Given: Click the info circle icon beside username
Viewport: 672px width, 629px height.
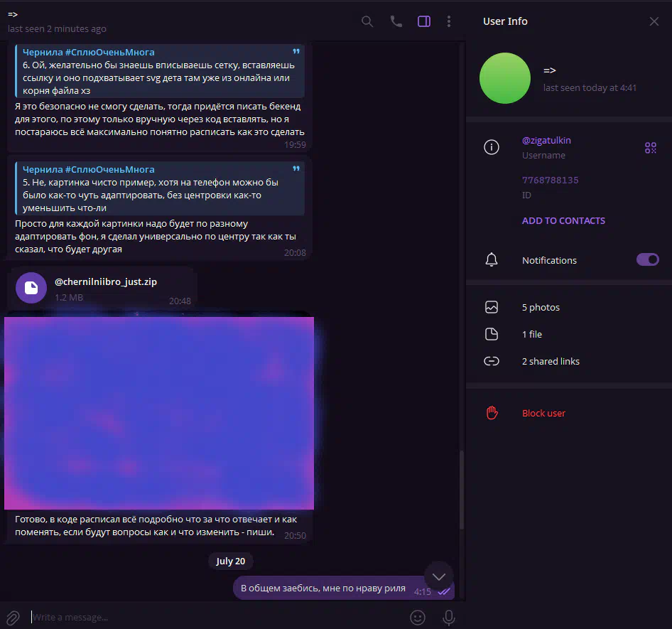Looking at the screenshot, I should point(491,147).
